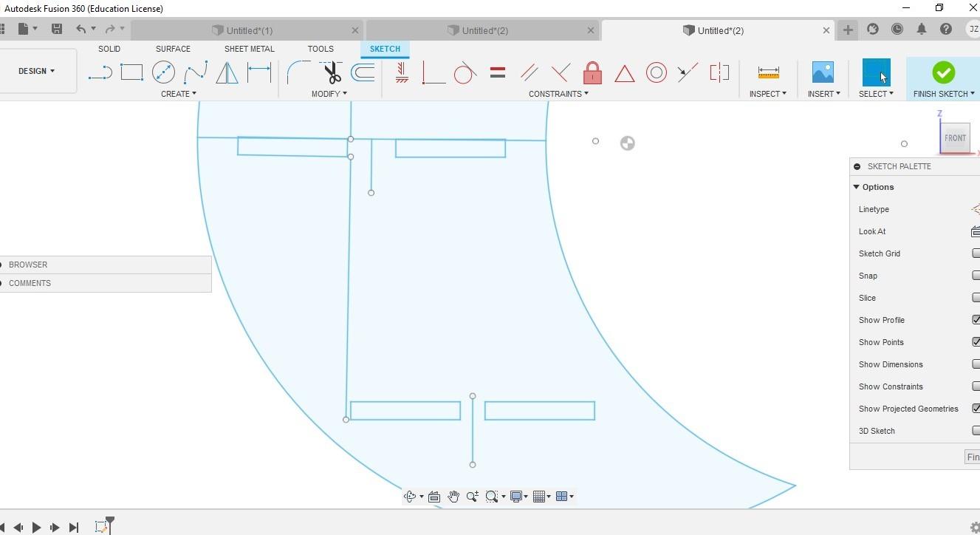980x535 pixels.
Task: Select the Trim scissors tool
Action: tap(331, 72)
